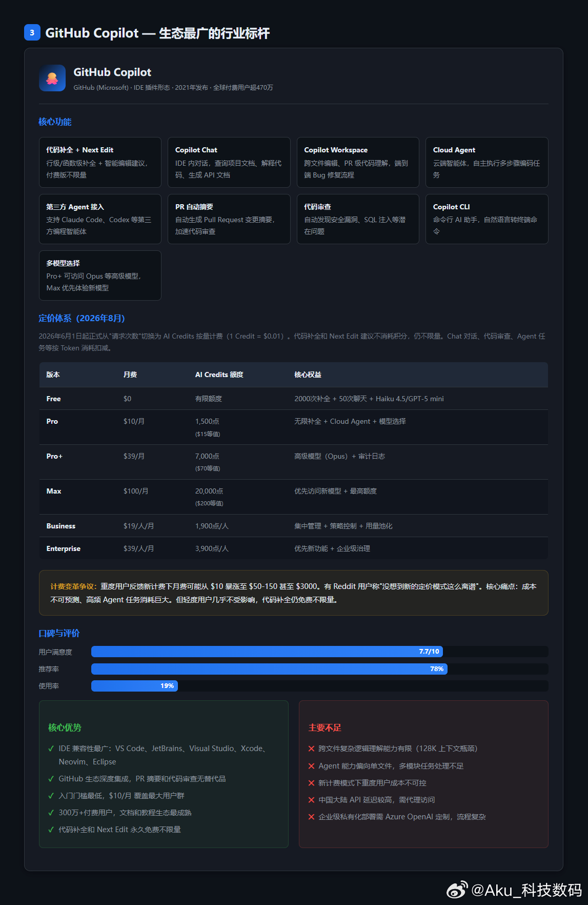The width and height of the screenshot is (588, 905).
Task: Select the Pro plan row name
Action: [52, 421]
